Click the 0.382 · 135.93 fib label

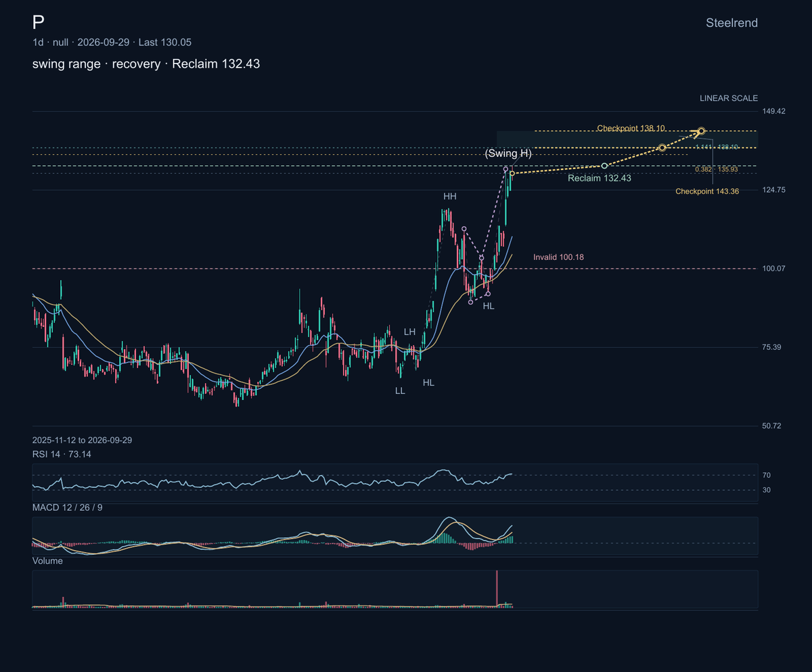(717, 169)
